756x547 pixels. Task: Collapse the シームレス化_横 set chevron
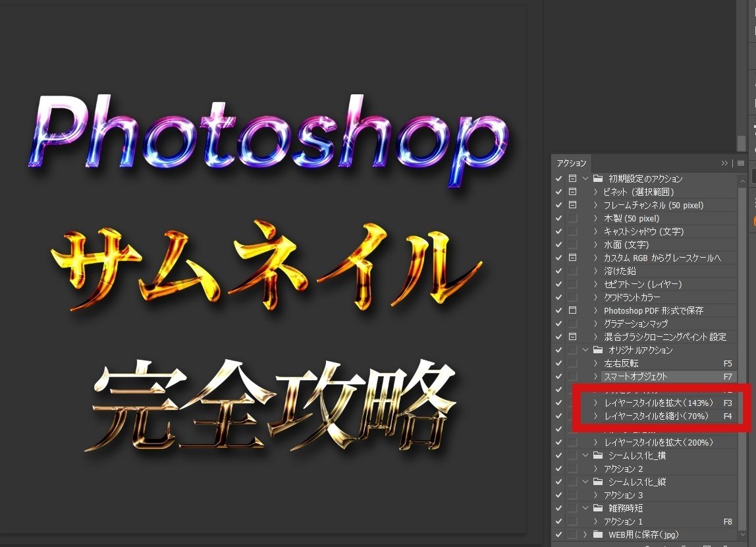(585, 455)
